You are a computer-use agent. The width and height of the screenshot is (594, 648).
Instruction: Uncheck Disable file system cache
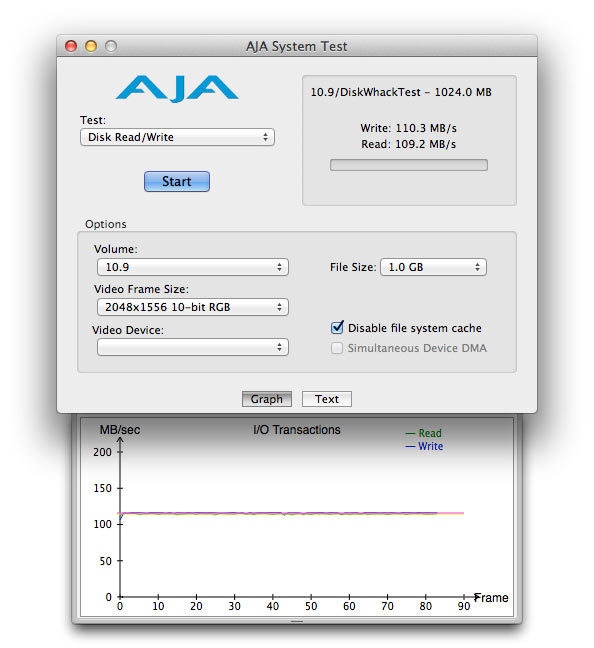pyautogui.click(x=337, y=327)
